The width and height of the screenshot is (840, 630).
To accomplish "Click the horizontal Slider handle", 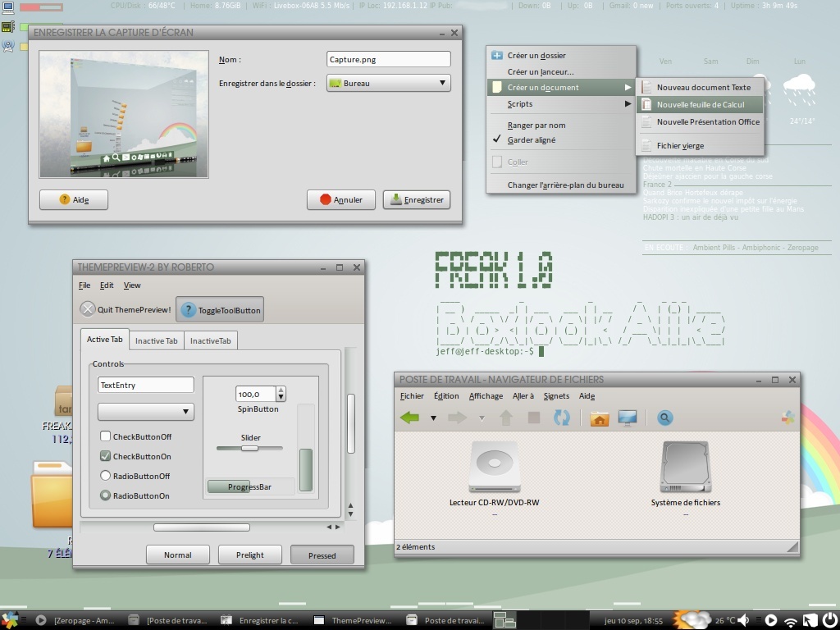I will tap(249, 448).
